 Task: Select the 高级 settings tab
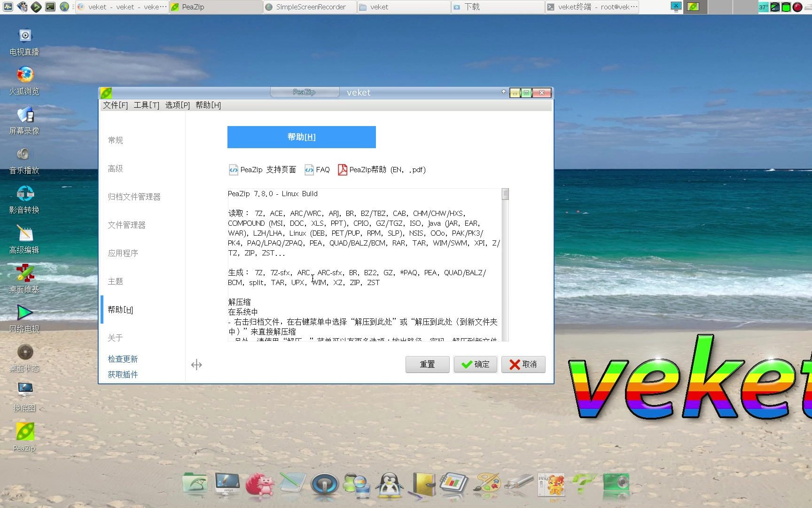[116, 168]
